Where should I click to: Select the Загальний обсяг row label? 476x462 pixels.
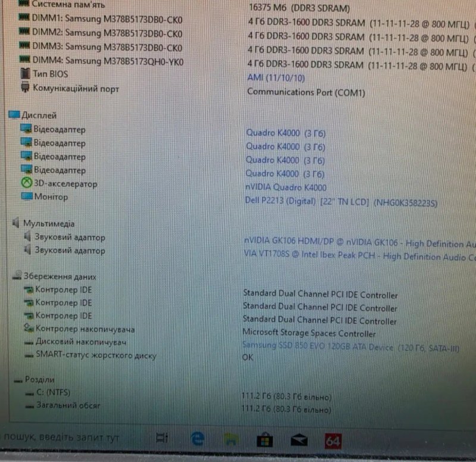[x=68, y=405]
